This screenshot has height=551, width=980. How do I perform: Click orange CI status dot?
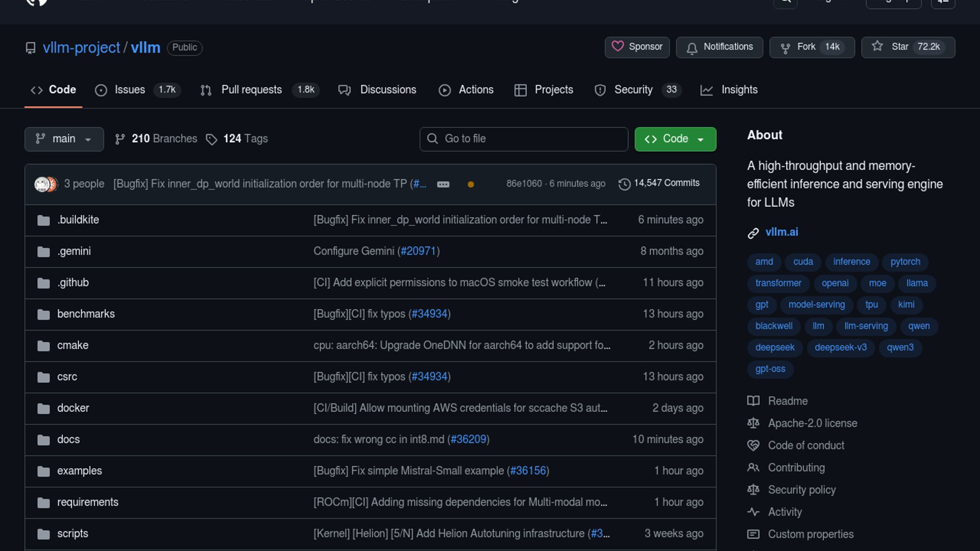tap(471, 184)
